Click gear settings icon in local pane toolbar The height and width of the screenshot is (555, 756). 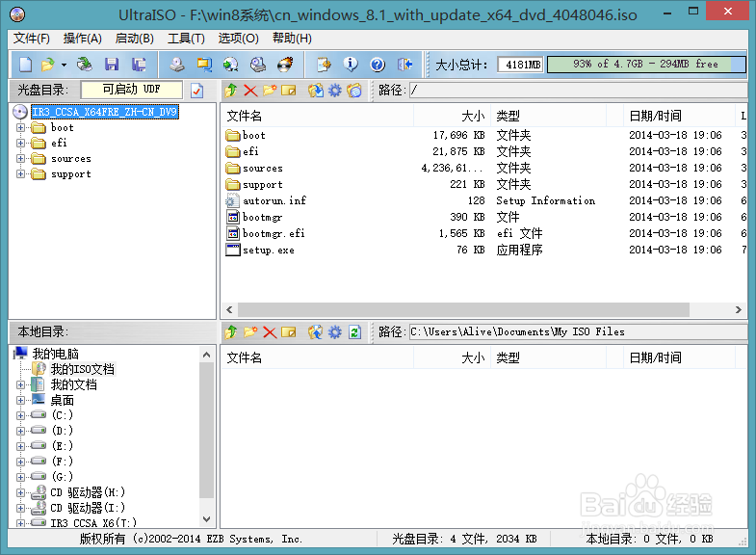tap(335, 332)
